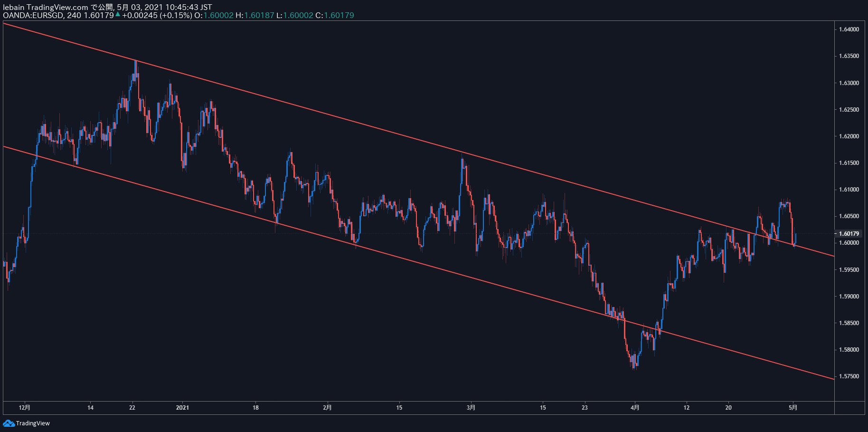868x432 pixels.
Task: Click the 4月 date label on time axis
Action: (x=635, y=408)
